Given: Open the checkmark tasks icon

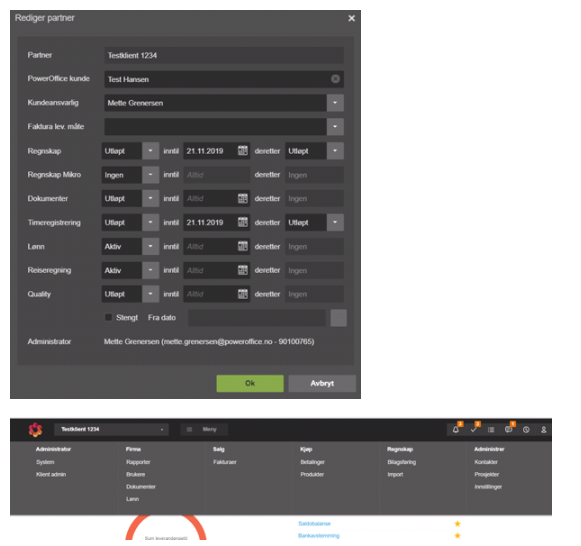Looking at the screenshot, I should pos(474,429).
